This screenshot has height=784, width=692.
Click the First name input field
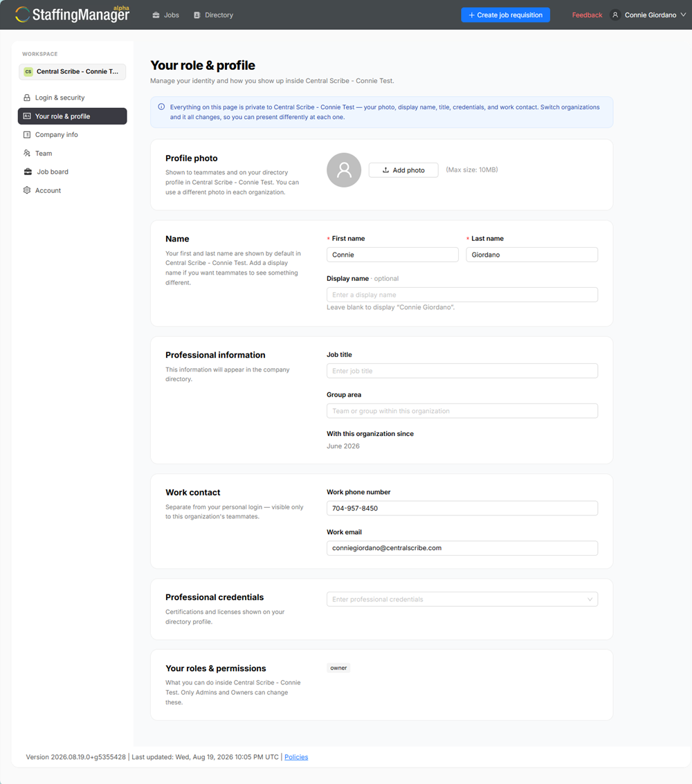(x=392, y=255)
